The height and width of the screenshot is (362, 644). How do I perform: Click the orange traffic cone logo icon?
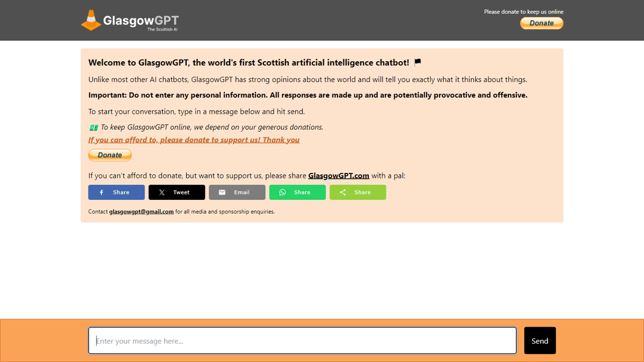tap(91, 20)
